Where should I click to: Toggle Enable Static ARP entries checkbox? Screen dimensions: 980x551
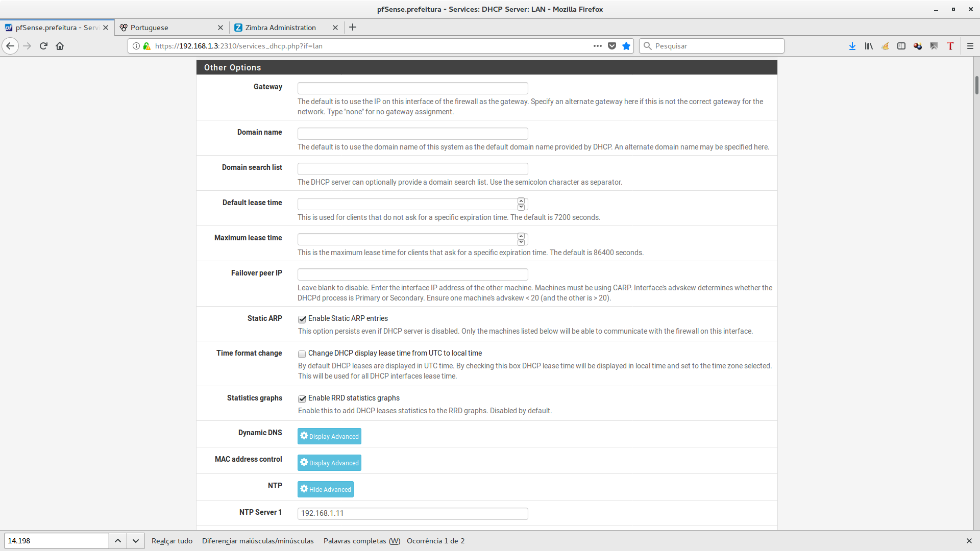302,319
